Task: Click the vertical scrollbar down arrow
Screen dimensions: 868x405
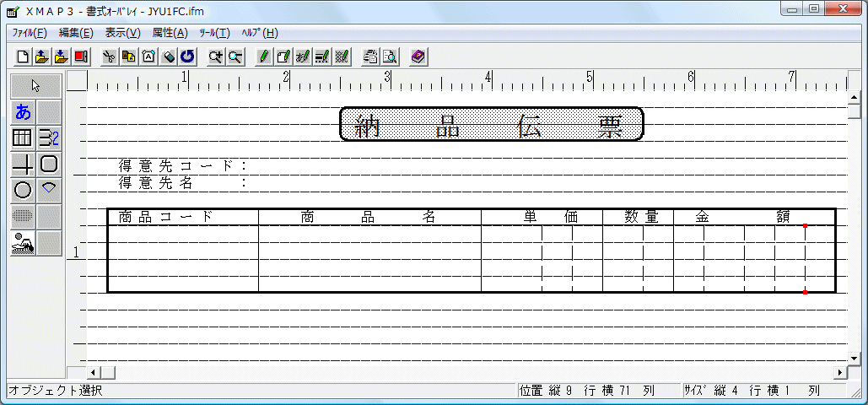Action: point(854,359)
